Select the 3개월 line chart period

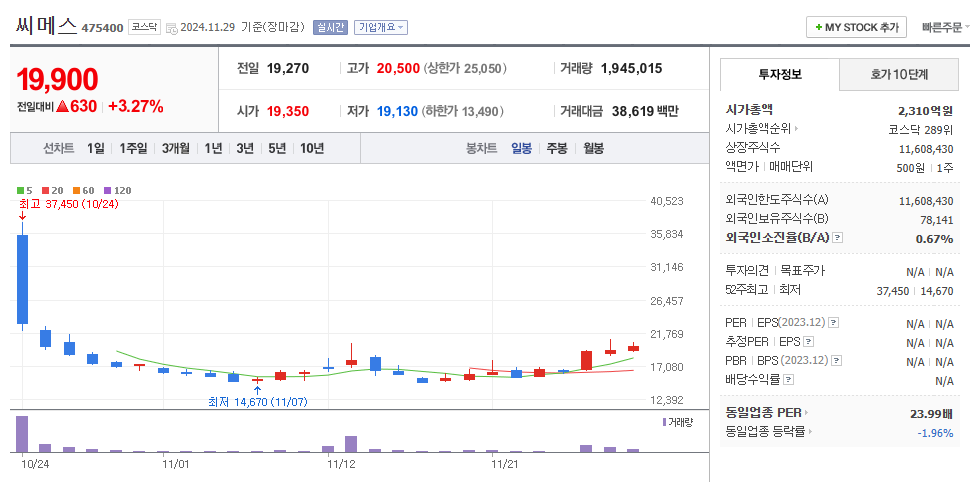[x=175, y=148]
